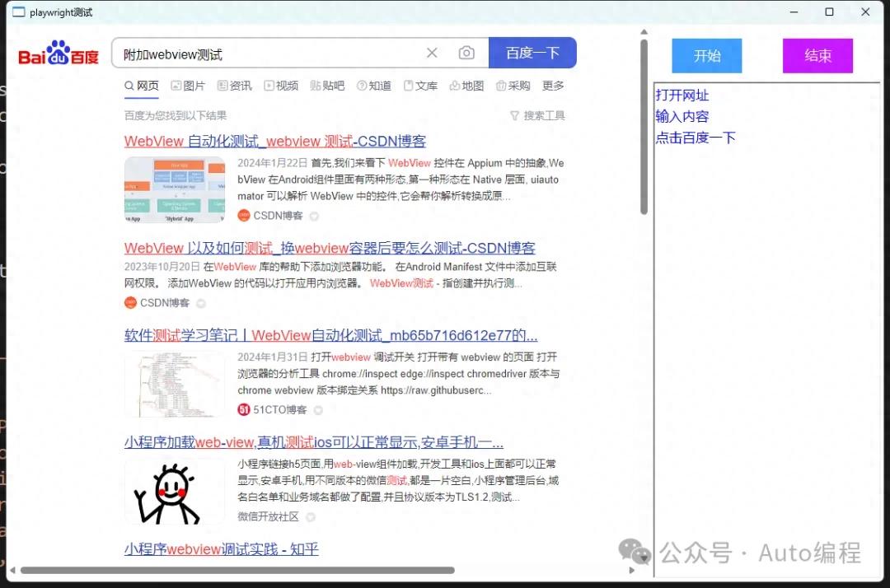This screenshot has height=588, width=890.
Task: Minimize the playwright测试 window
Action: 794,12
